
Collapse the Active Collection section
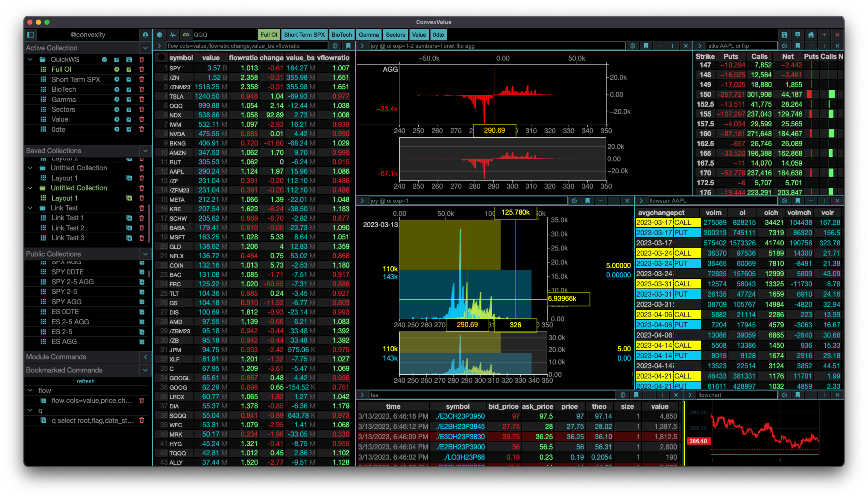pos(145,48)
